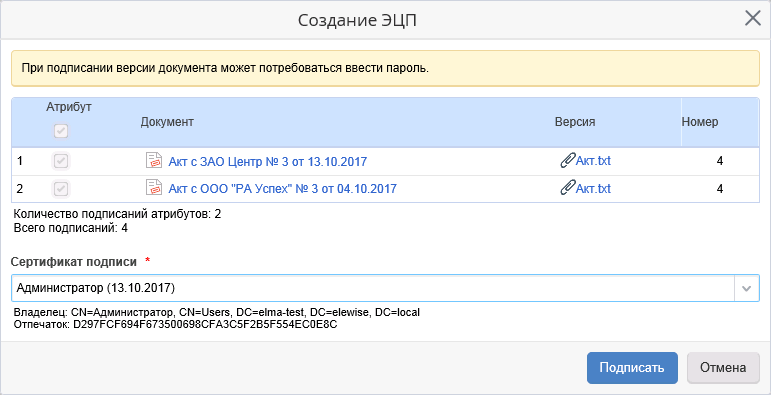This screenshot has width=771, height=395.
Task: Open link Акт с ЗАО Центр № 3
Action: point(267,161)
